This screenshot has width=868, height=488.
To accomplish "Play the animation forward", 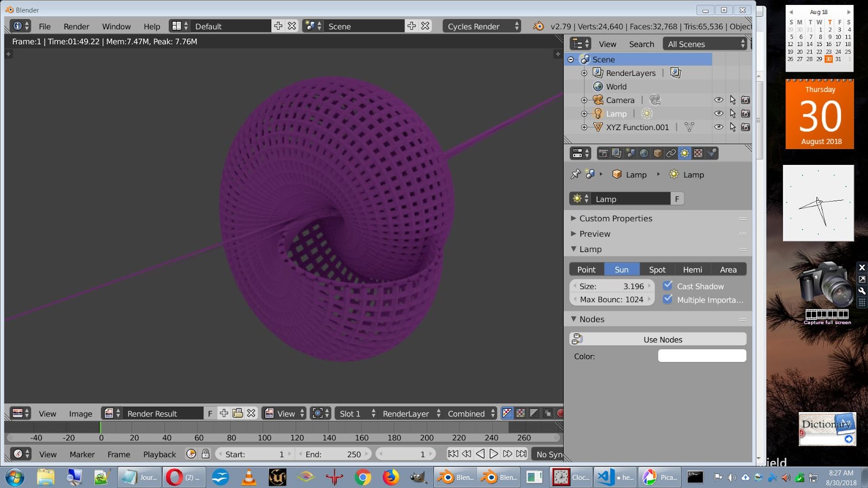I will [494, 454].
